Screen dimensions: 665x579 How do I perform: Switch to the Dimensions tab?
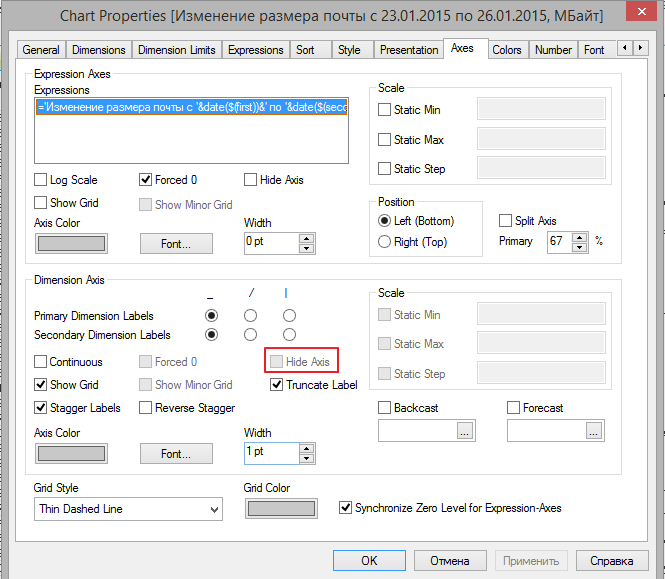(x=99, y=50)
